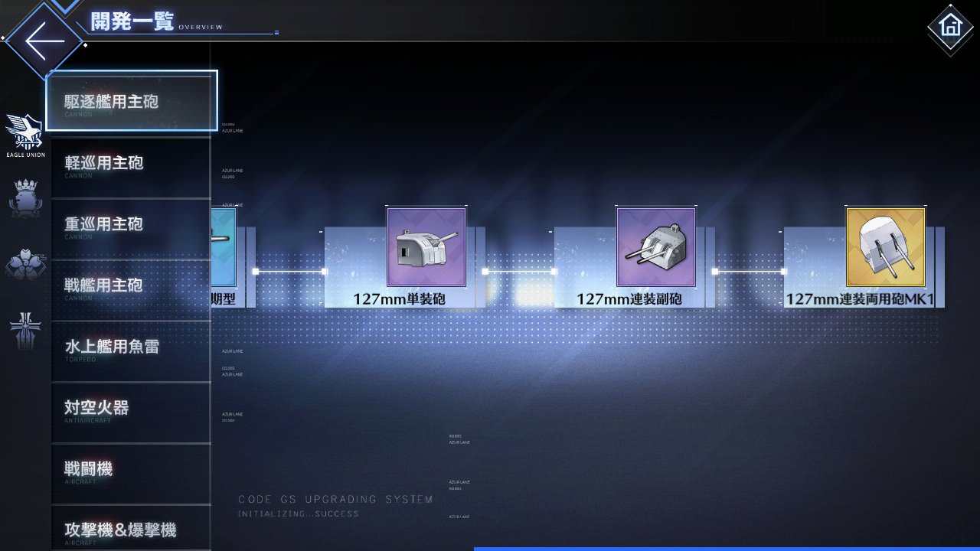The image size is (980, 551).
Task: Select the cherry-blossom faction icon
Action: point(26,265)
